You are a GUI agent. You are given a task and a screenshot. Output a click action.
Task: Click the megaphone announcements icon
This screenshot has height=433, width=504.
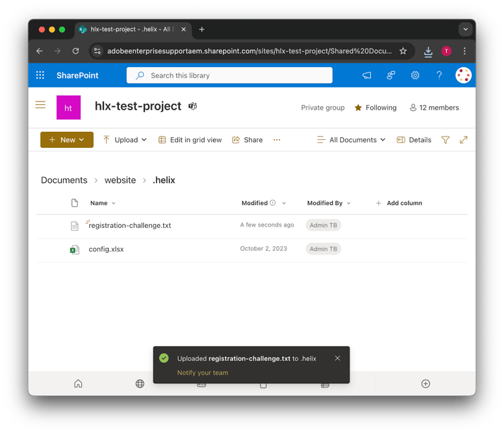point(367,75)
